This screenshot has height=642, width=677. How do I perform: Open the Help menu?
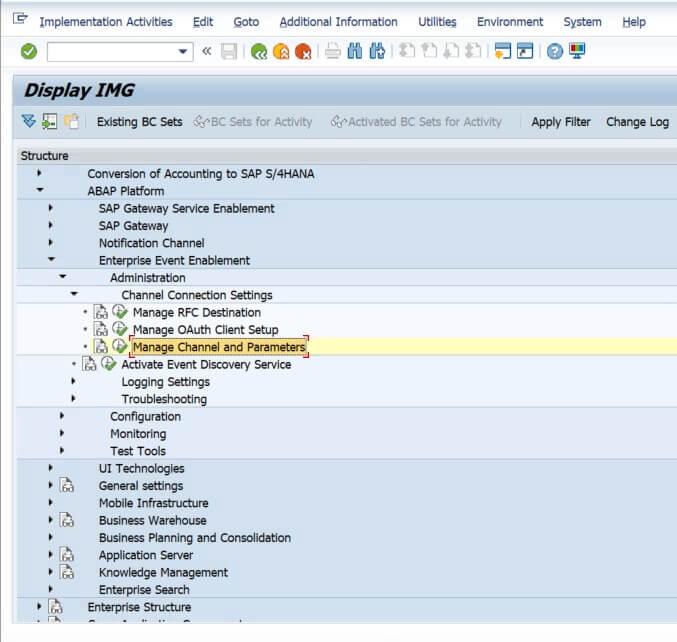[634, 22]
